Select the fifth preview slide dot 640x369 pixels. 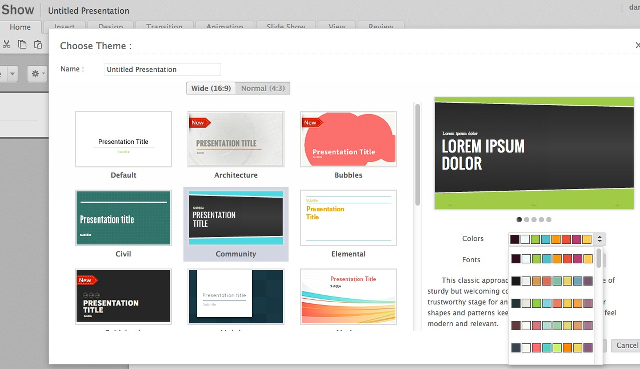549,220
